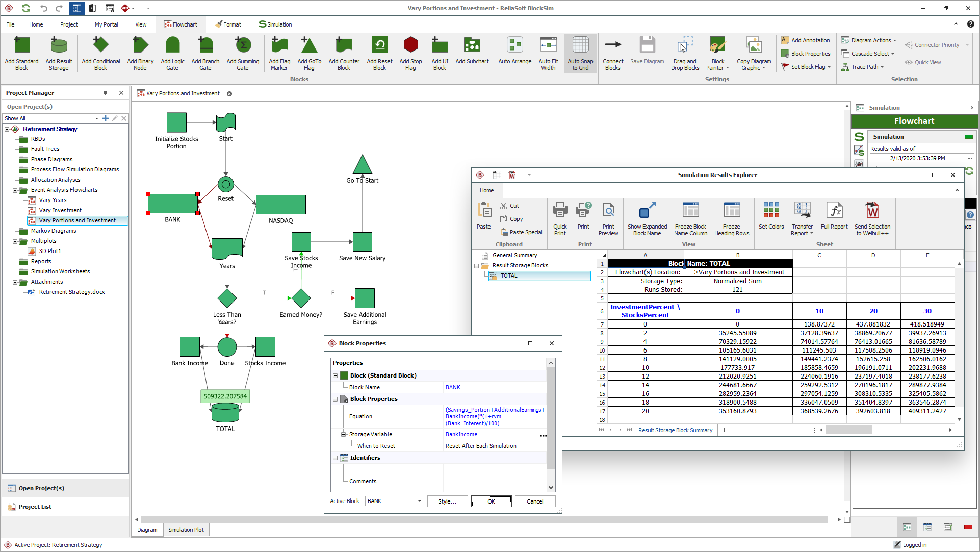Open the Style dialog for the block
The image size is (980, 552).
447,501
